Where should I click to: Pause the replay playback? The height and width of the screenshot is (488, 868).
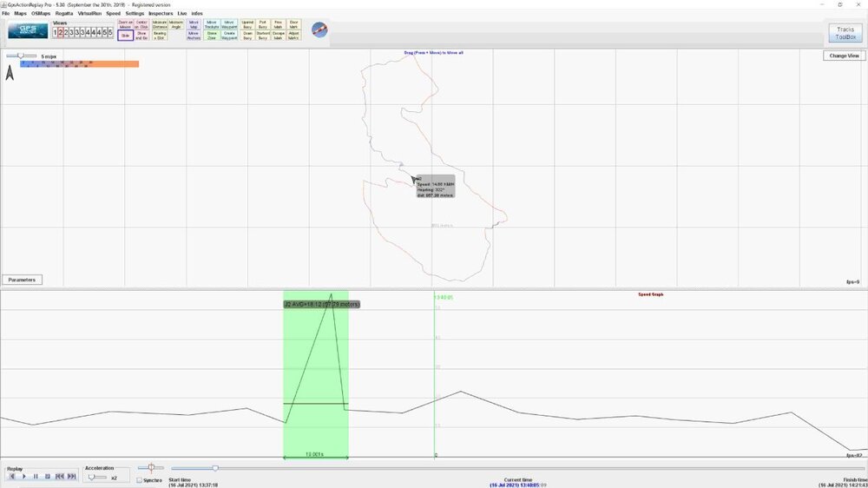click(x=36, y=477)
